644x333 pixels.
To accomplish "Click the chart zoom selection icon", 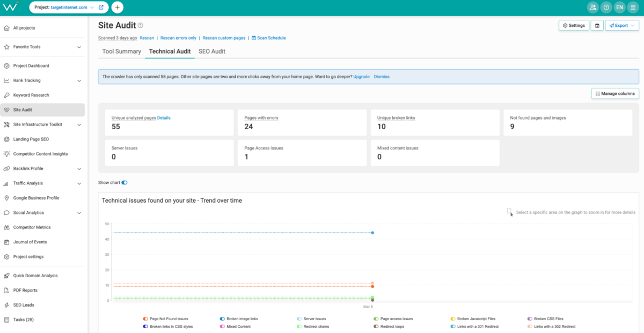I will coord(510,212).
